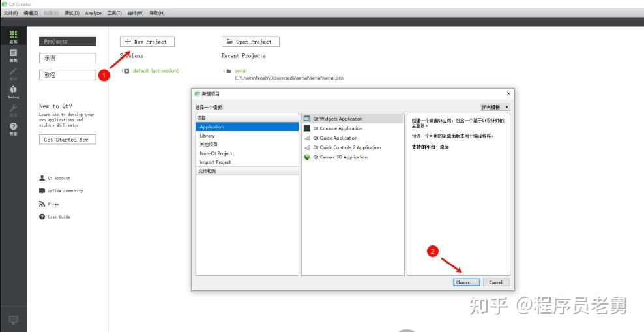644x332 pixels.
Task: Open the 编辑(E) menu
Action: tap(31, 13)
